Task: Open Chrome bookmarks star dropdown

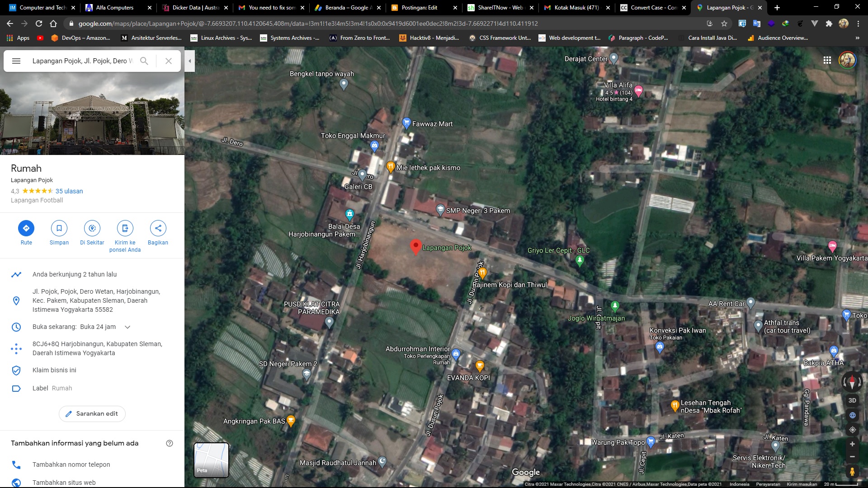Action: coord(724,23)
